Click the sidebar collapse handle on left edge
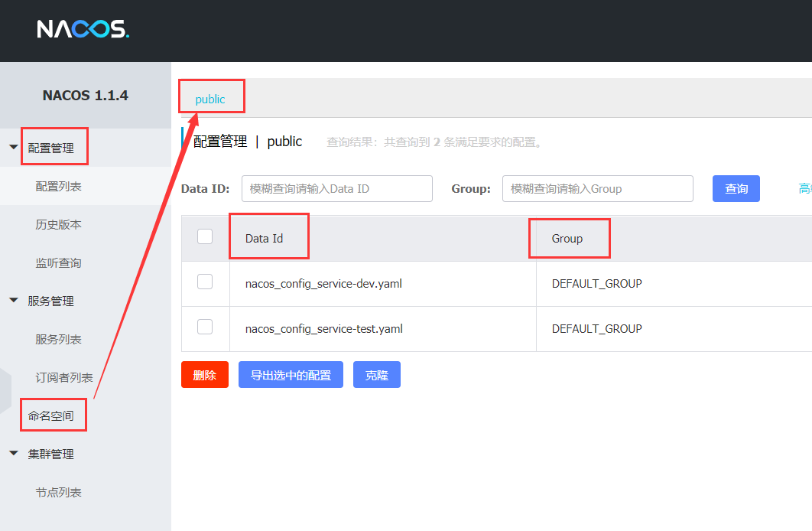812x531 pixels. [x=5, y=391]
